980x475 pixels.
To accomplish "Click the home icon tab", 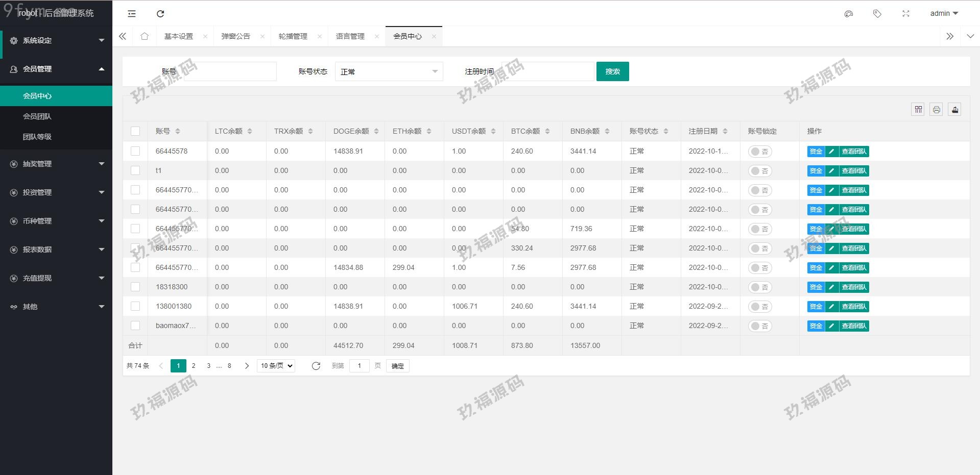I will tap(145, 36).
